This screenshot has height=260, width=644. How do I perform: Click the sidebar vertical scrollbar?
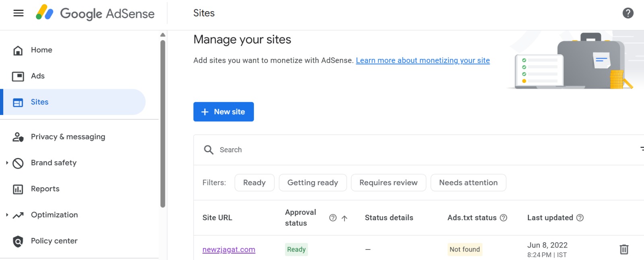(163, 123)
